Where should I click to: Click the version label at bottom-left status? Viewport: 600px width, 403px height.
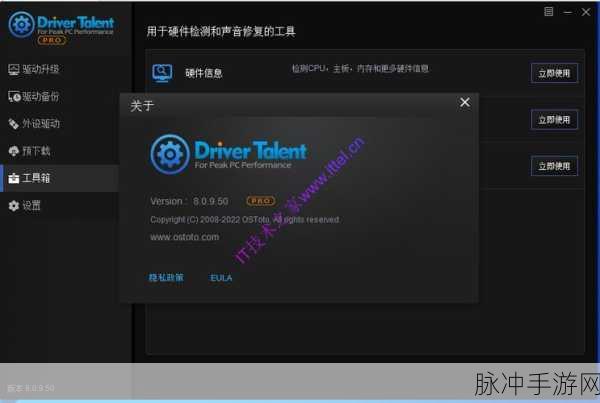(x=31, y=388)
